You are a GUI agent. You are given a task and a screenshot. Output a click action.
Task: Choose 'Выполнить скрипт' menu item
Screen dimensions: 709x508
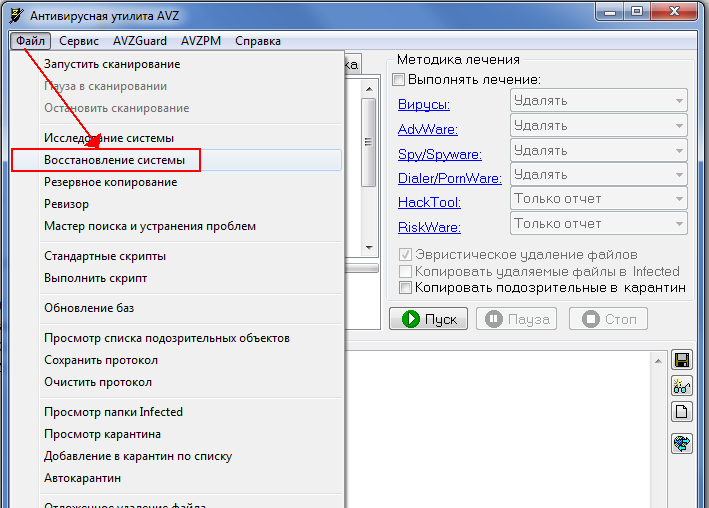(x=176, y=278)
